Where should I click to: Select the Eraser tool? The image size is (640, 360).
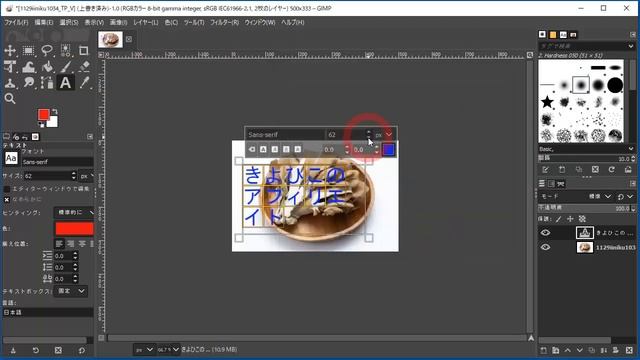tap(84, 67)
